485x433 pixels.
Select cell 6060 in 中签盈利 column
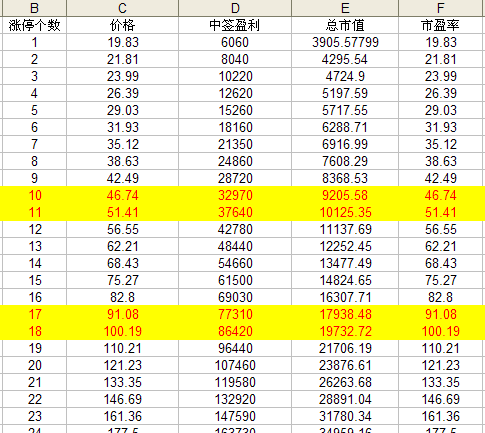pos(235,42)
